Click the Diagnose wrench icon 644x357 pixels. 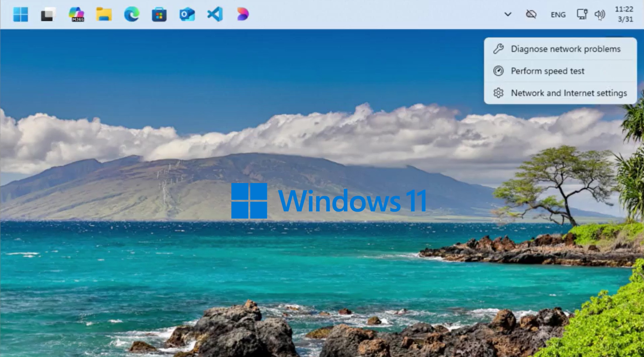499,49
